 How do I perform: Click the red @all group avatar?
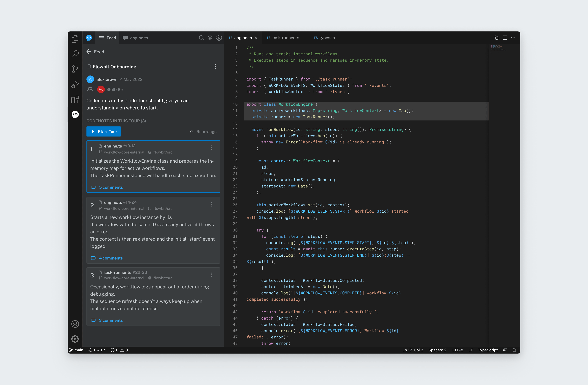click(x=101, y=89)
